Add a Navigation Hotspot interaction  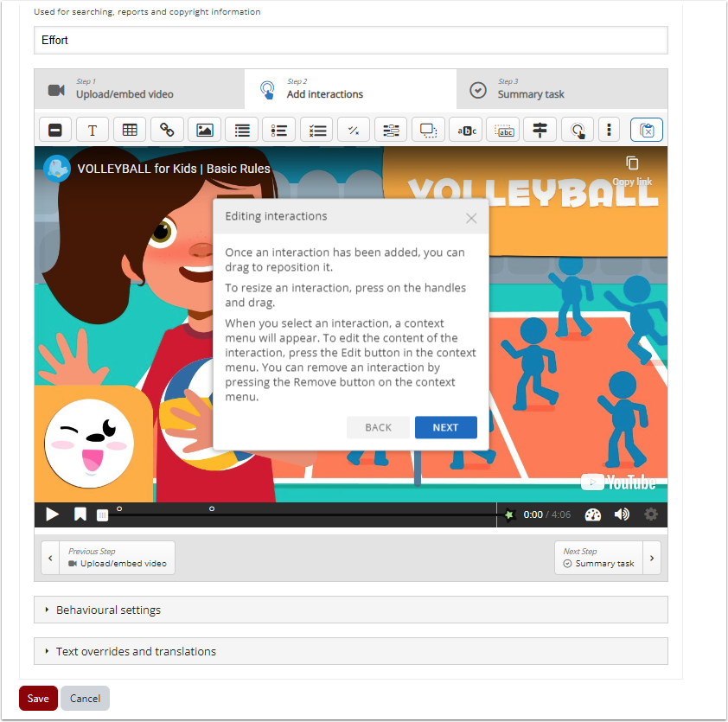[577, 130]
